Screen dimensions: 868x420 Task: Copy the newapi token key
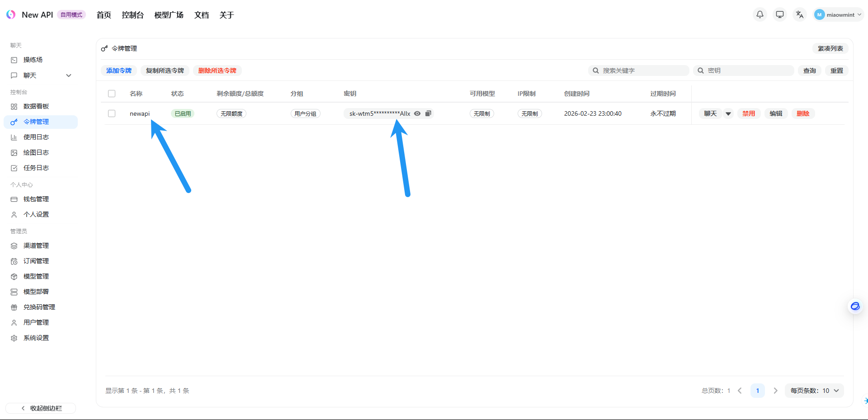(428, 113)
